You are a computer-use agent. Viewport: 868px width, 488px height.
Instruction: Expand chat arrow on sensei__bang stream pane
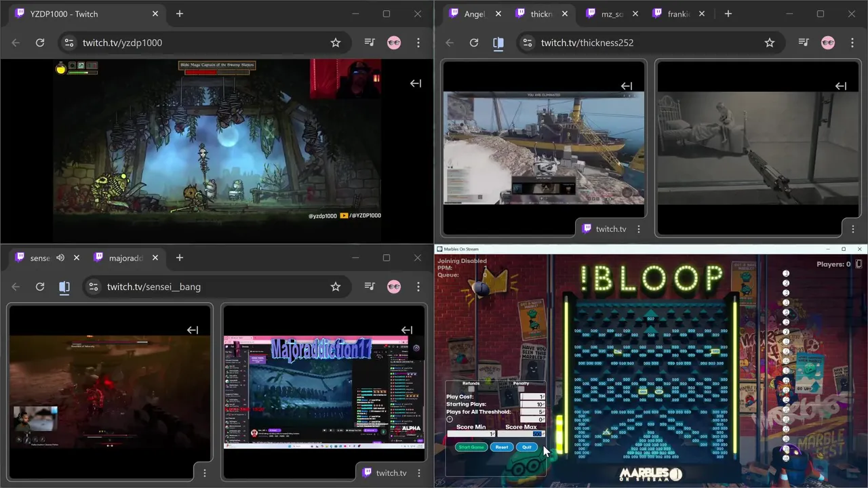pyautogui.click(x=193, y=330)
